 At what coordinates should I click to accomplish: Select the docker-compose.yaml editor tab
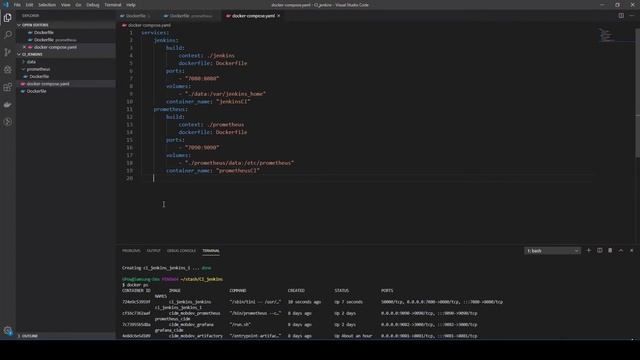[x=253, y=16]
